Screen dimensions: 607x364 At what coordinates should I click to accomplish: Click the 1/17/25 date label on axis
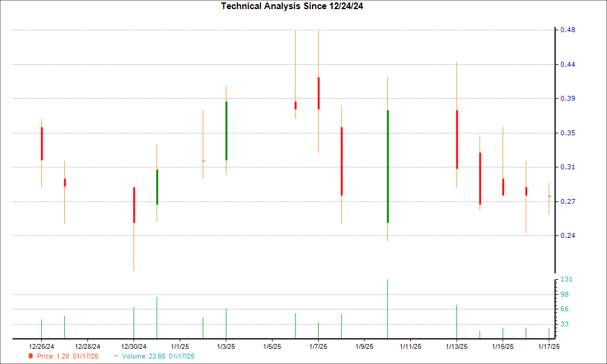tap(549, 346)
